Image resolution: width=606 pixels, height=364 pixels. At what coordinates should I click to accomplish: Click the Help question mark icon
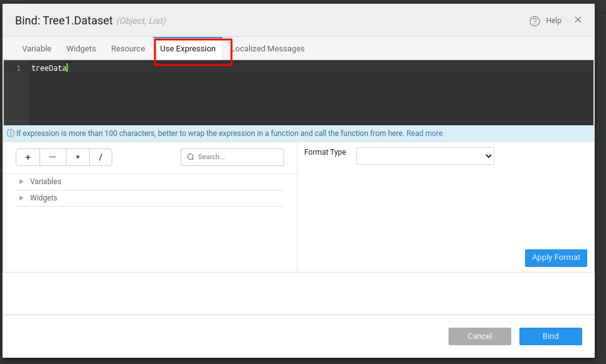tap(534, 21)
